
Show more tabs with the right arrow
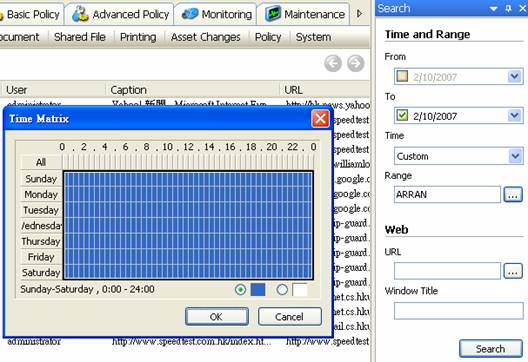point(359,14)
